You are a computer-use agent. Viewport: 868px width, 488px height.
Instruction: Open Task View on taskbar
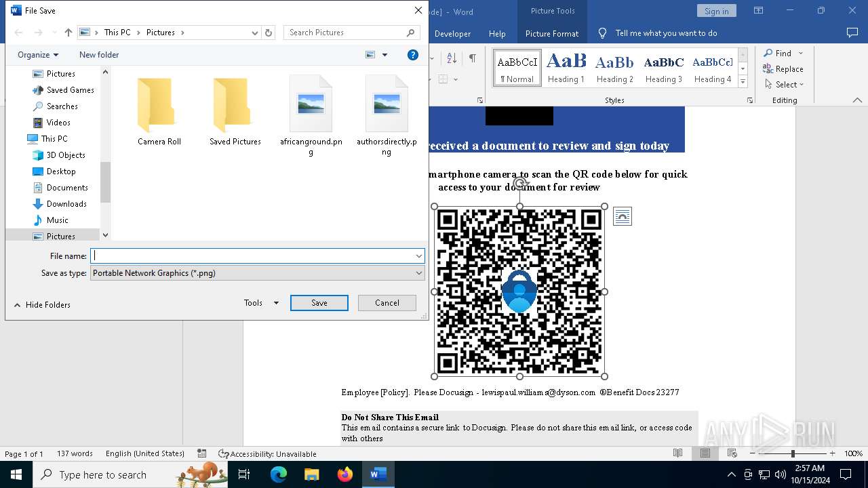click(244, 474)
